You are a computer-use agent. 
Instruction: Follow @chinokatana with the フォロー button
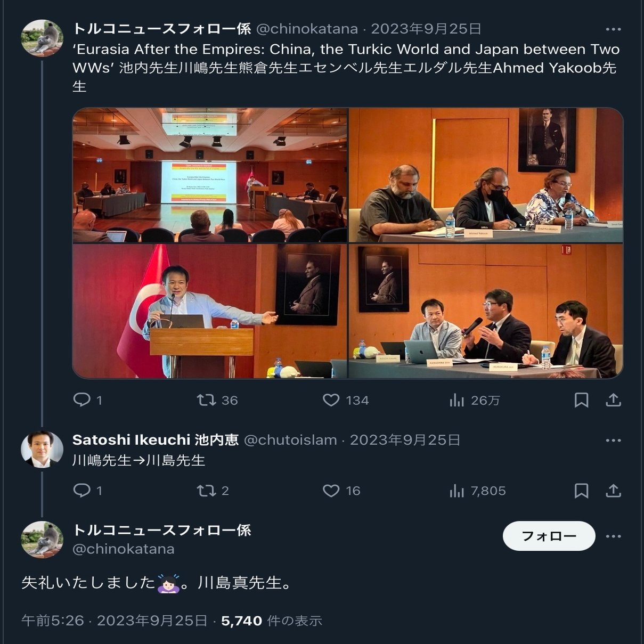pos(549,536)
